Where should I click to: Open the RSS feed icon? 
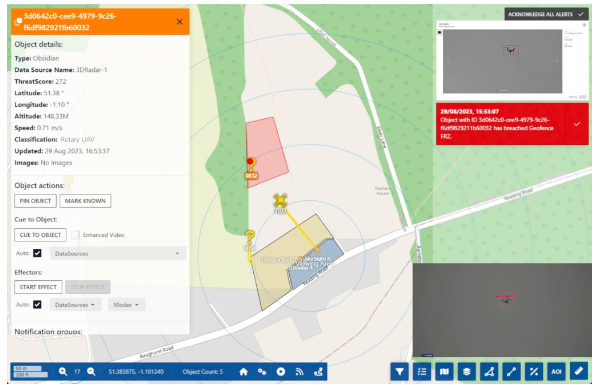coord(300,372)
